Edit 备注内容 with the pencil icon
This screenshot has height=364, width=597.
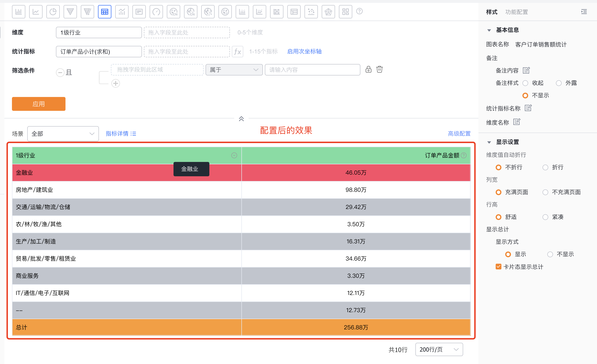pos(526,70)
